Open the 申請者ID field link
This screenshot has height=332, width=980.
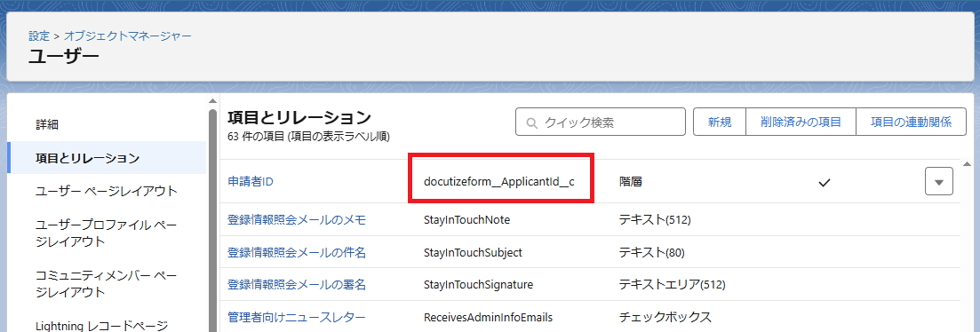tap(251, 182)
